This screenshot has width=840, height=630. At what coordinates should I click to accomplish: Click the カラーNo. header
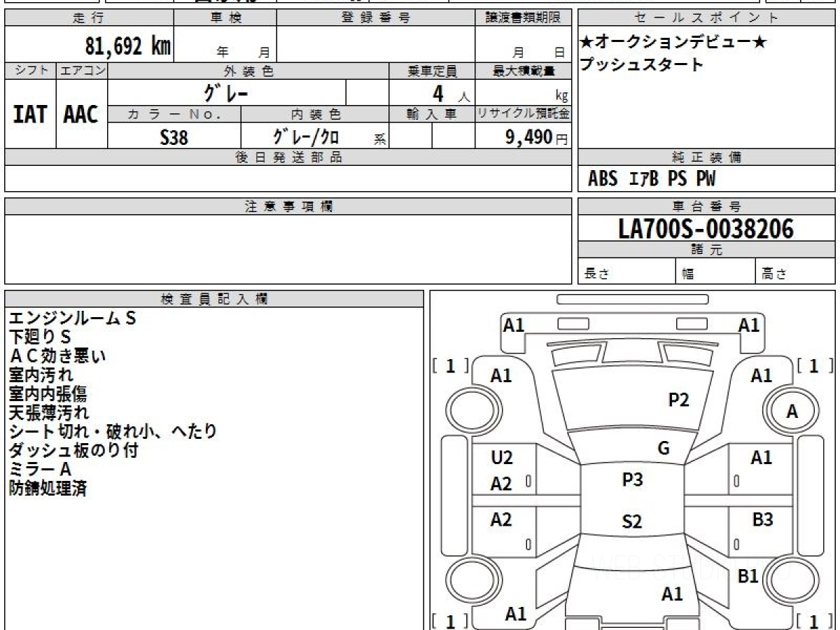click(x=174, y=114)
